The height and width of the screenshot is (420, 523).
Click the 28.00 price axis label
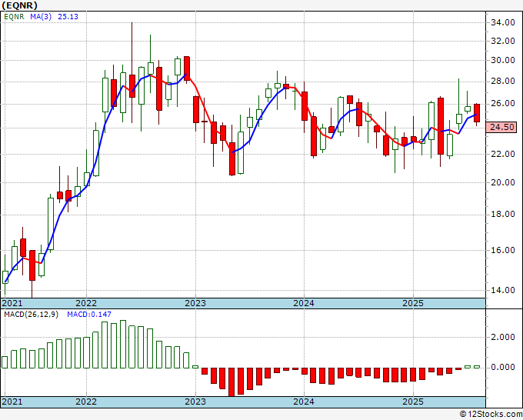[x=503, y=82]
